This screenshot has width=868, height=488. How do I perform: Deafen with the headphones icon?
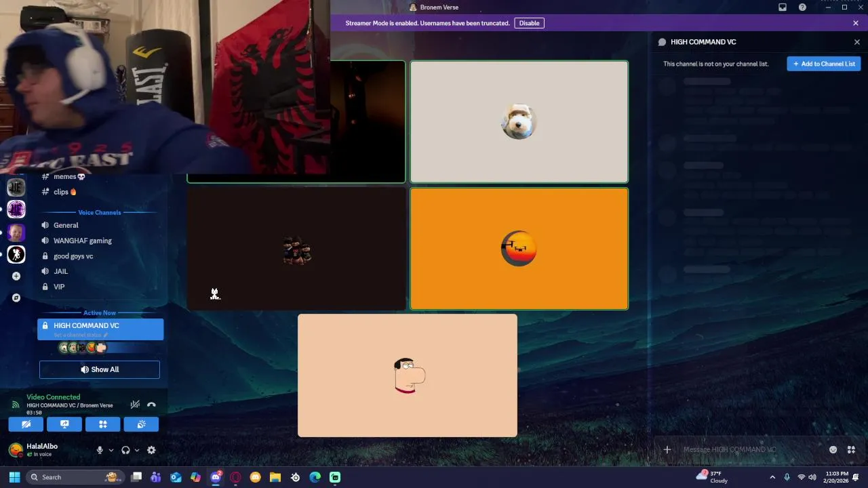pyautogui.click(x=125, y=450)
